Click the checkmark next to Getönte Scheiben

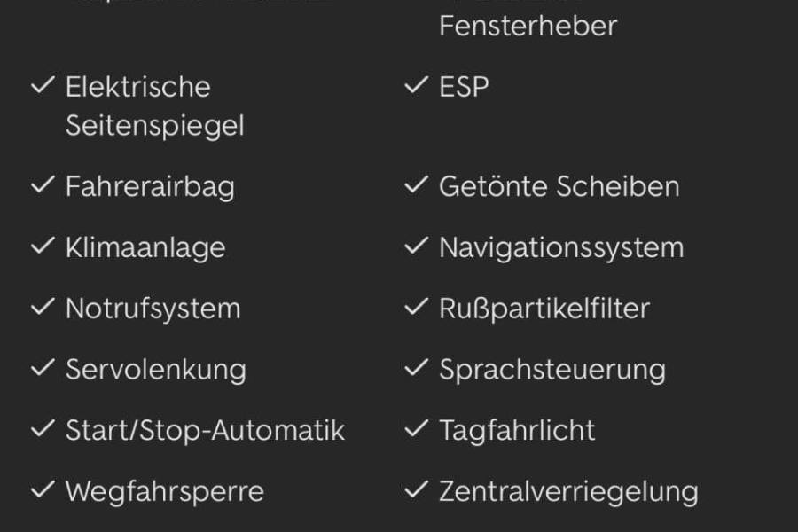(416, 186)
